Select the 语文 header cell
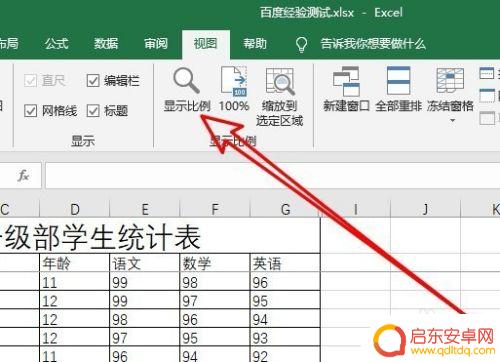 [x=145, y=263]
